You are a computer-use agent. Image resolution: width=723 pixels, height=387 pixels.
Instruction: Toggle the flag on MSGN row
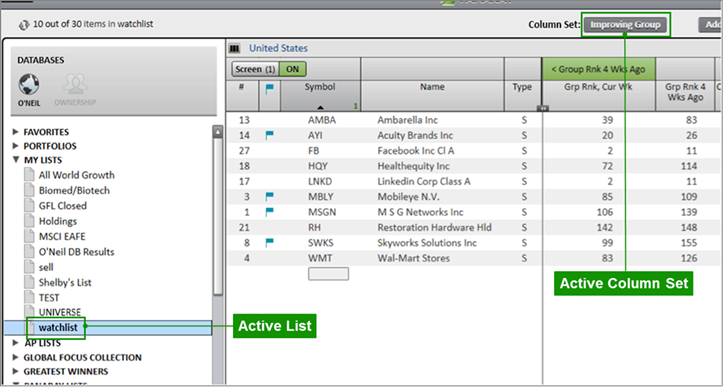(270, 212)
